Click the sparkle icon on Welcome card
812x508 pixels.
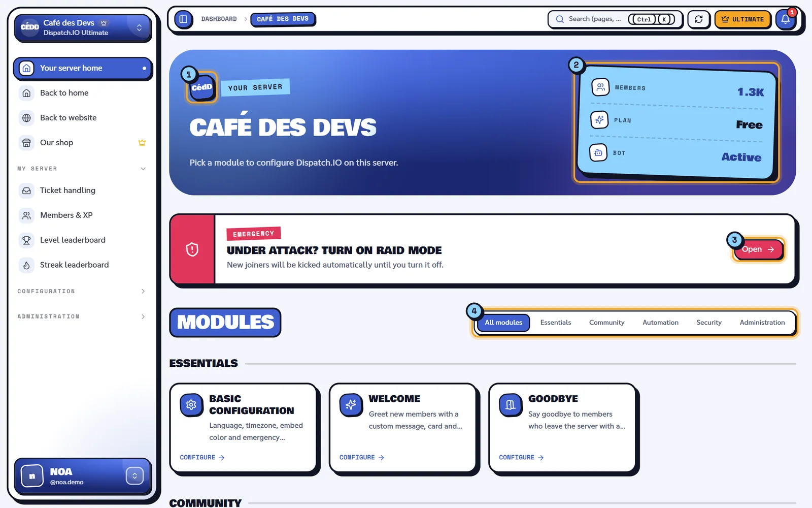pos(351,405)
